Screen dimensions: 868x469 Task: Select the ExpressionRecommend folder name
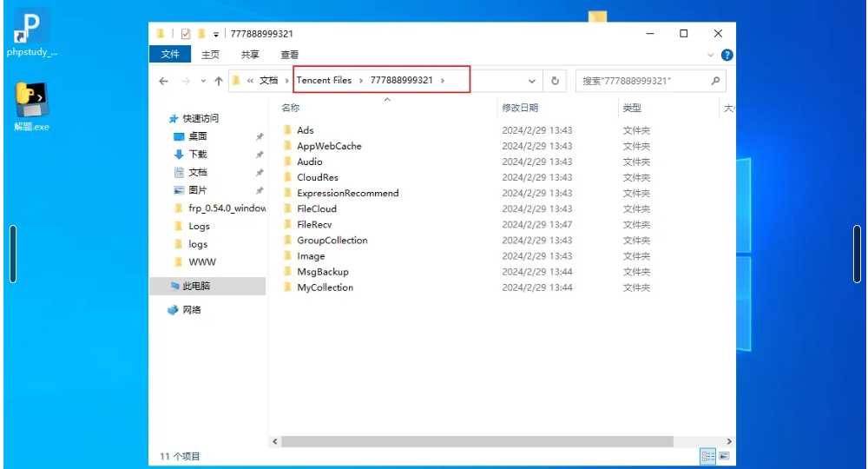click(348, 193)
